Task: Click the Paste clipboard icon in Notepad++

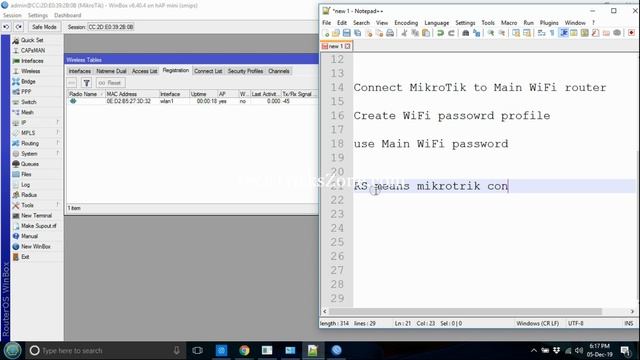Action: (426, 33)
